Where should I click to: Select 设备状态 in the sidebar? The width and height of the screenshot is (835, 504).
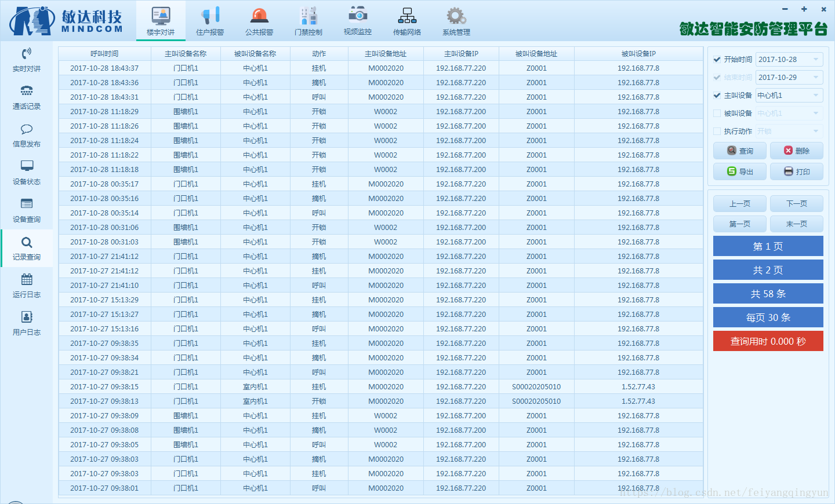(x=27, y=173)
